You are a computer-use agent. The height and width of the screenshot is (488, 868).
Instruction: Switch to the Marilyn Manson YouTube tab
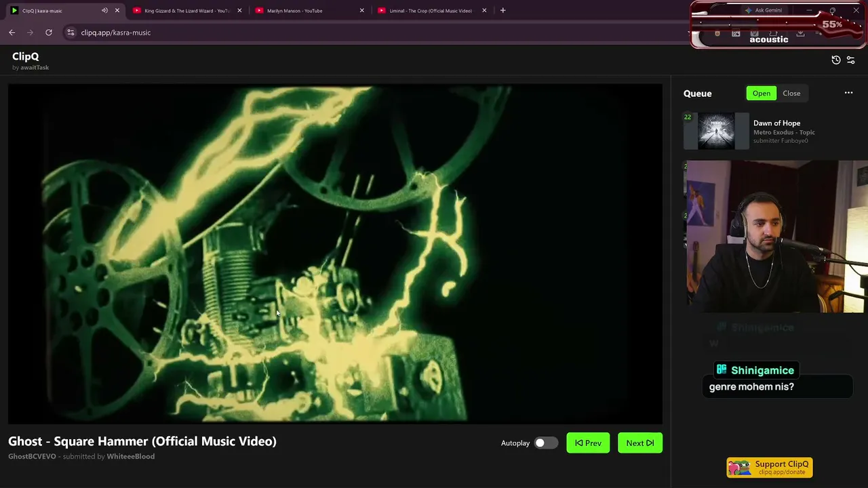[x=310, y=11]
